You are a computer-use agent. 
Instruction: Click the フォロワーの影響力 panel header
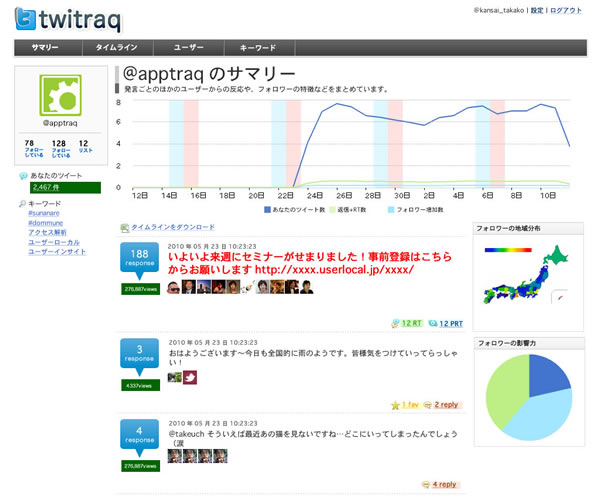tap(529, 343)
